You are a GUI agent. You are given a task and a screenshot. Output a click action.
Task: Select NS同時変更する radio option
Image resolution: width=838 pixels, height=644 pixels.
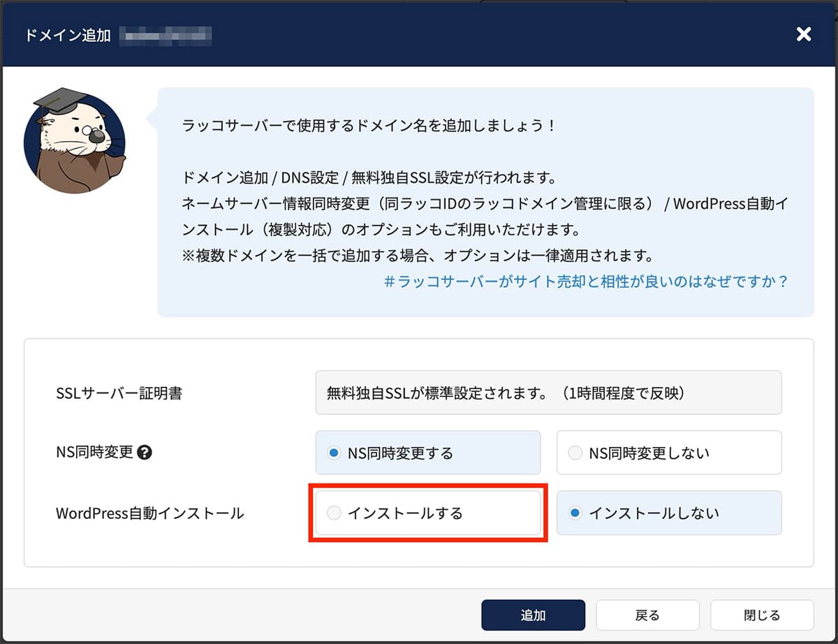point(428,453)
